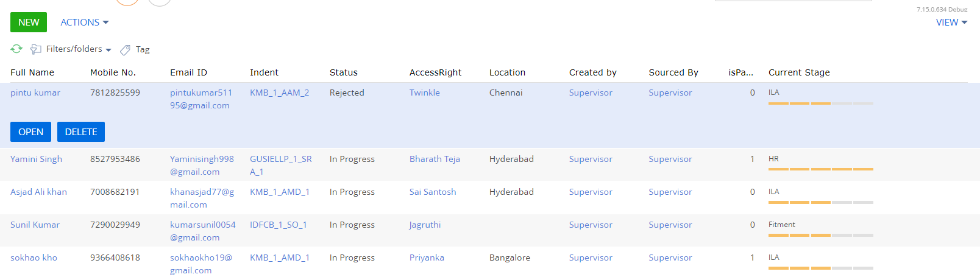
Task: Click the Twinkle access right link
Action: 425,93
